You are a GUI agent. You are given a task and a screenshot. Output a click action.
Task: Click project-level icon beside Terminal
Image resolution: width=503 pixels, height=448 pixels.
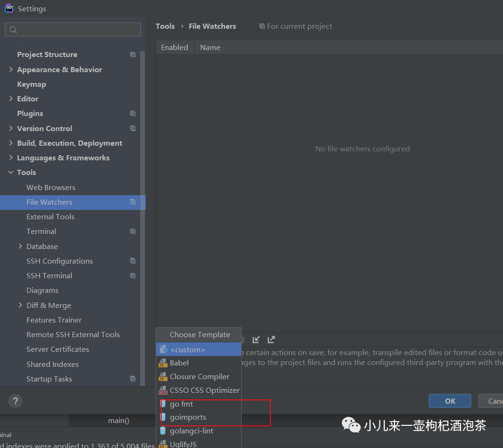133,231
